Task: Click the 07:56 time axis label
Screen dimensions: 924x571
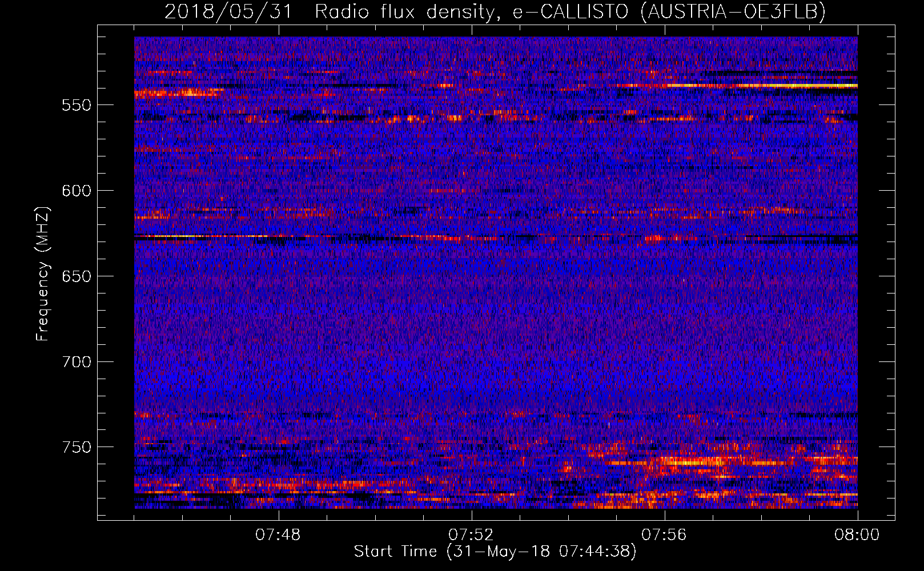Action: pos(664,535)
